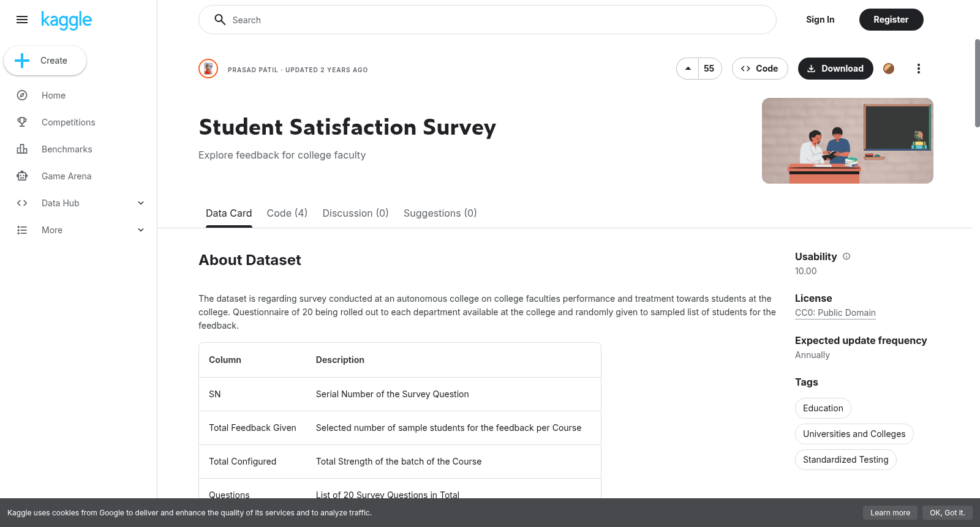Click the bronze medal icon
980x527 pixels.
pos(889,69)
